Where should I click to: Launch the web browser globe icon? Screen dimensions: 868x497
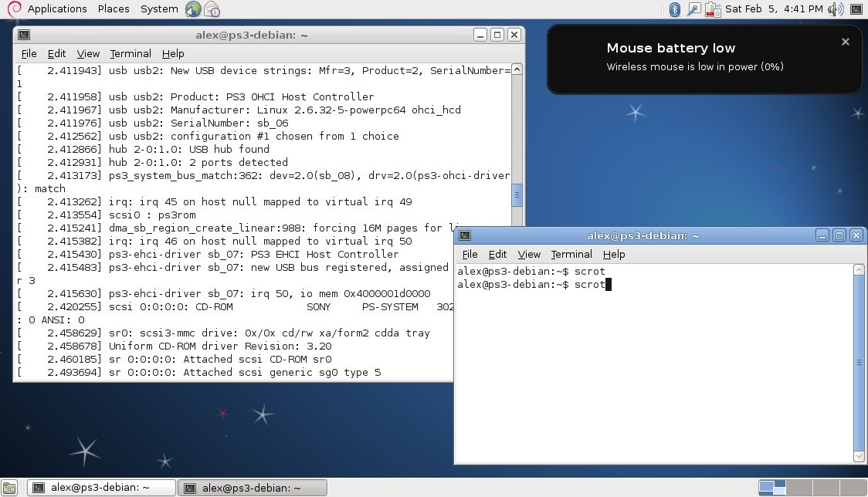[x=193, y=8]
